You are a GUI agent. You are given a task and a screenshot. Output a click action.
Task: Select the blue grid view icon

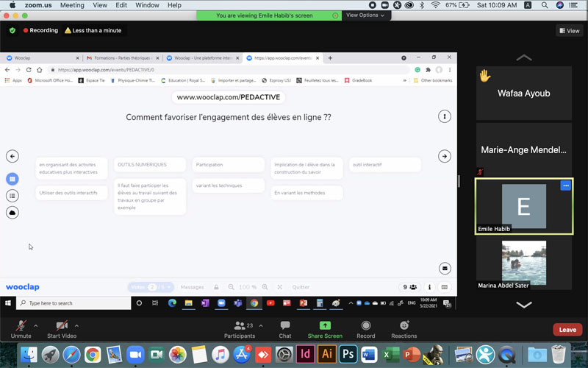click(12, 179)
